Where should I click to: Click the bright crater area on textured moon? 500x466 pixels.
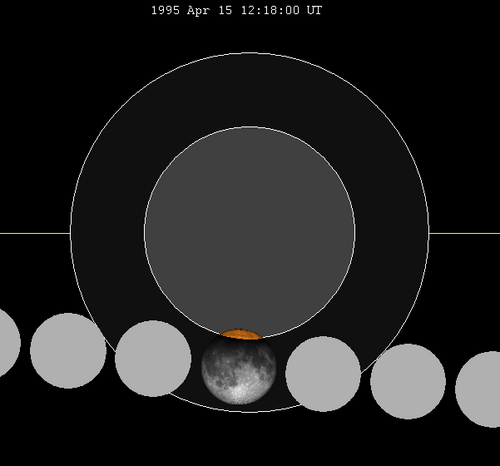click(239, 392)
